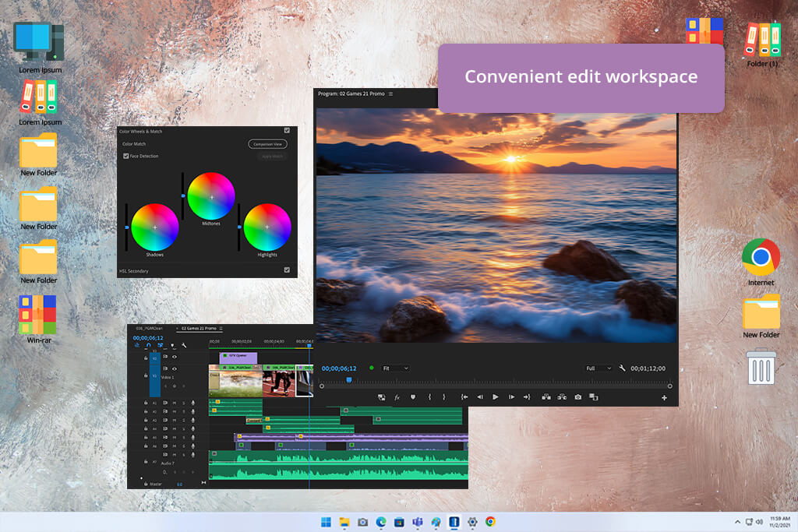Adjust the Shadows luminance slider handle
This screenshot has width=798, height=532.
click(x=127, y=227)
